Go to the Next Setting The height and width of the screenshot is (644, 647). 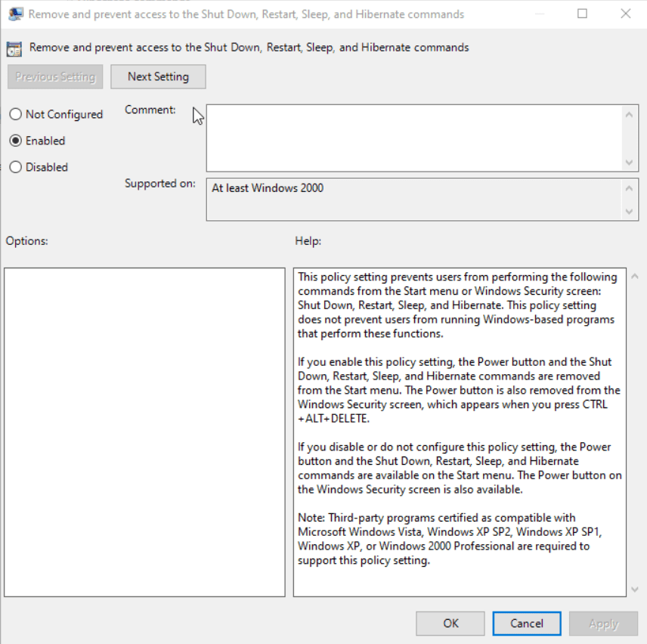pyautogui.click(x=158, y=77)
